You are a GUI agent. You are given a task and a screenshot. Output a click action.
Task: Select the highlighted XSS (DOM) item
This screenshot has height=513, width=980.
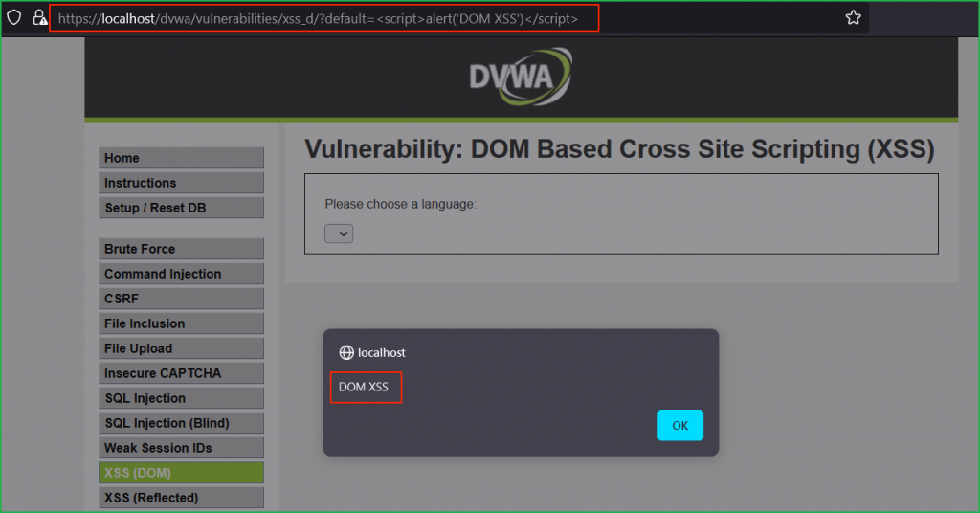click(x=181, y=473)
